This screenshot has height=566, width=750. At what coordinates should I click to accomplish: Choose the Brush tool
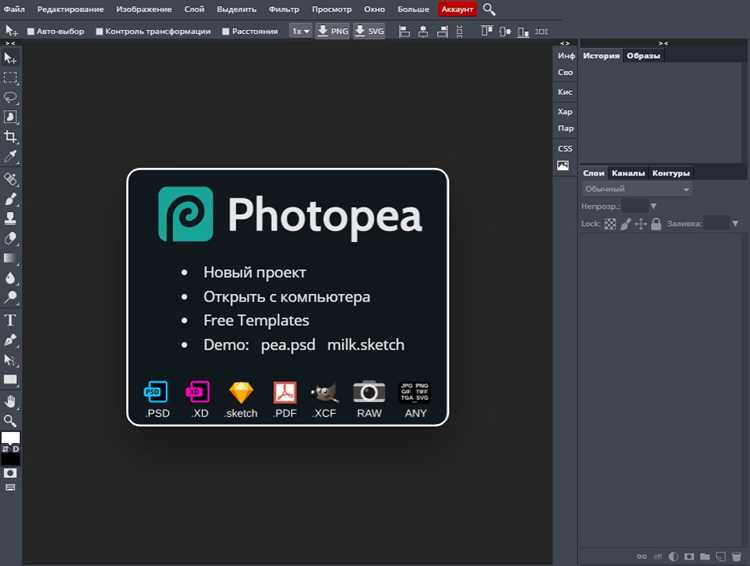(x=10, y=199)
